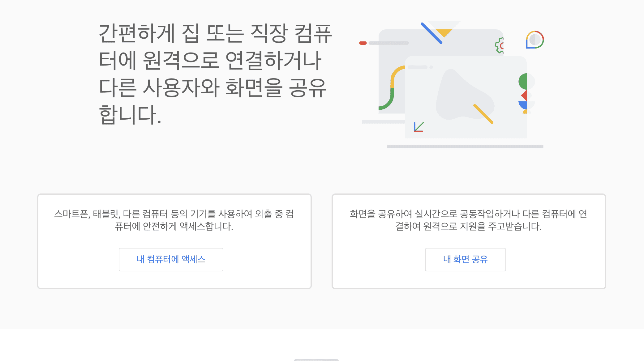Click the main Korean headline text

tap(215, 74)
